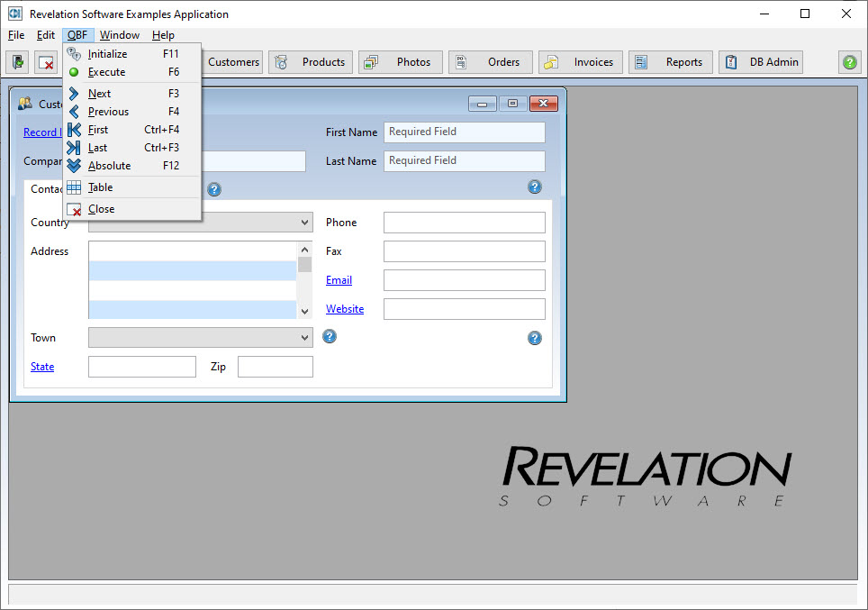Image resolution: width=868 pixels, height=610 pixels.
Task: Choose Execute from the QBF menu
Action: (x=131, y=72)
